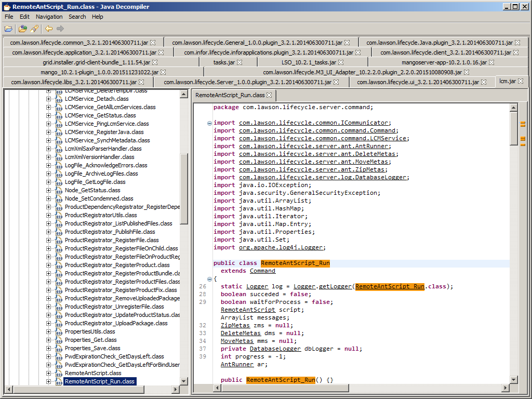Collapse the class body fold marker
Screen dimensions: 532x399
click(x=209, y=279)
